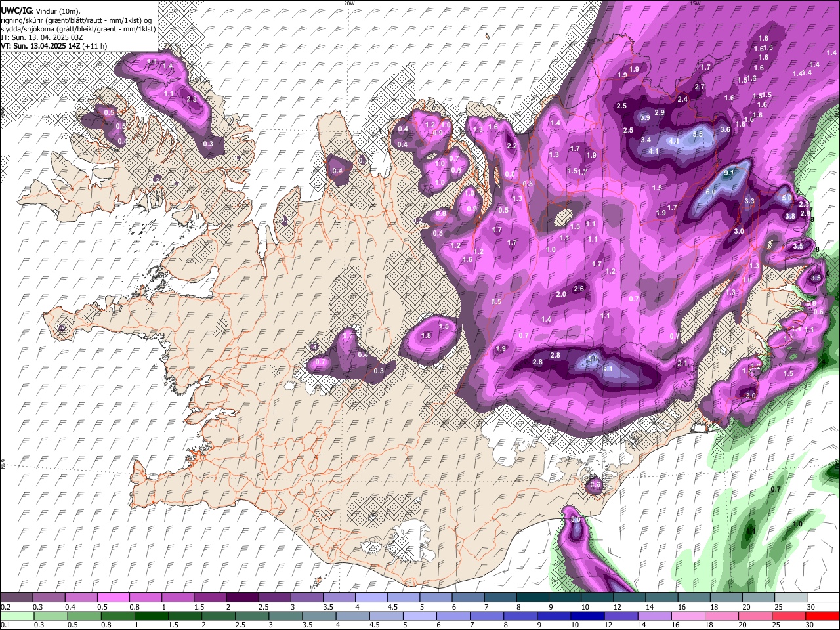The image size is (840, 630).
Task: Click the 'VT: Sun. 13.04.2025 14Z' valid time
Action: click(x=41, y=46)
